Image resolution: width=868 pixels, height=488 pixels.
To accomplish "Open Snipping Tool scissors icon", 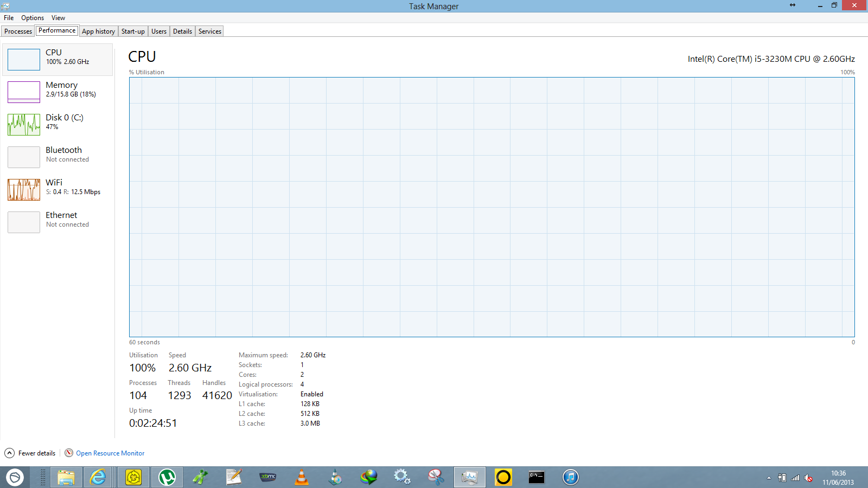I will click(436, 477).
